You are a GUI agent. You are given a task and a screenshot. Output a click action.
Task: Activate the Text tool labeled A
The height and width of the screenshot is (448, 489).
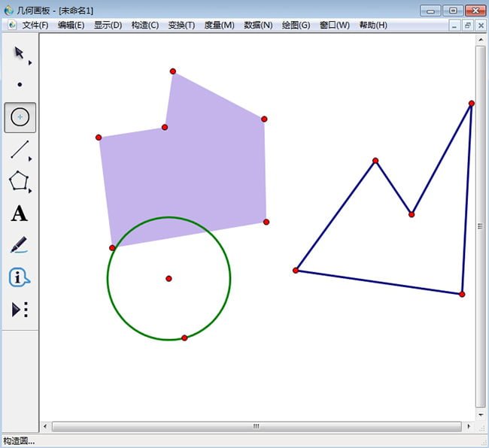pos(20,213)
